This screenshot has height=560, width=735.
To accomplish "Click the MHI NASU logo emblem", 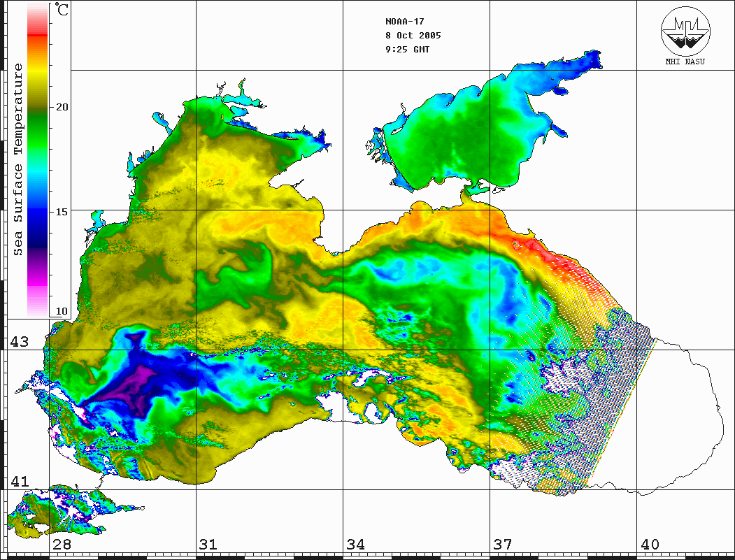I will click(x=685, y=31).
